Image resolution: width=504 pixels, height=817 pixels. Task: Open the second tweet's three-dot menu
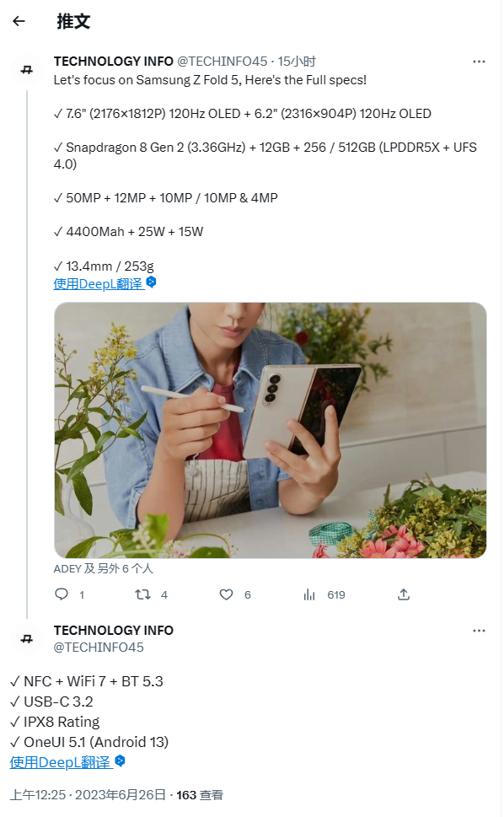(479, 631)
